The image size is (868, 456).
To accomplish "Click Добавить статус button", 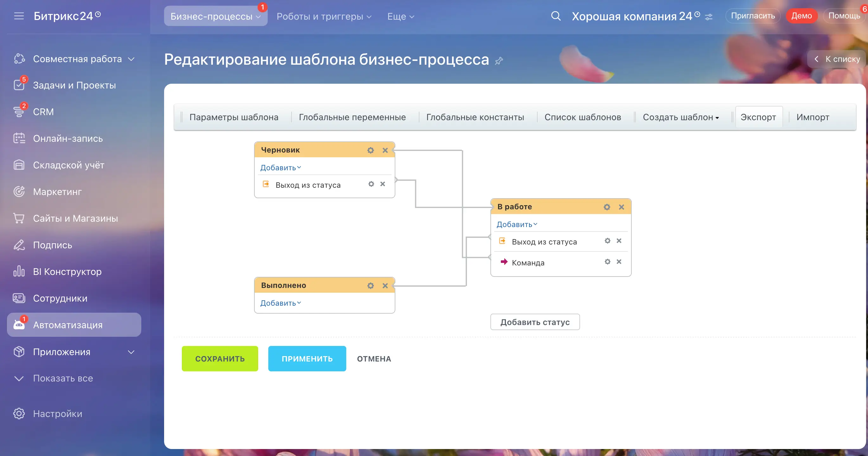I will [535, 322].
